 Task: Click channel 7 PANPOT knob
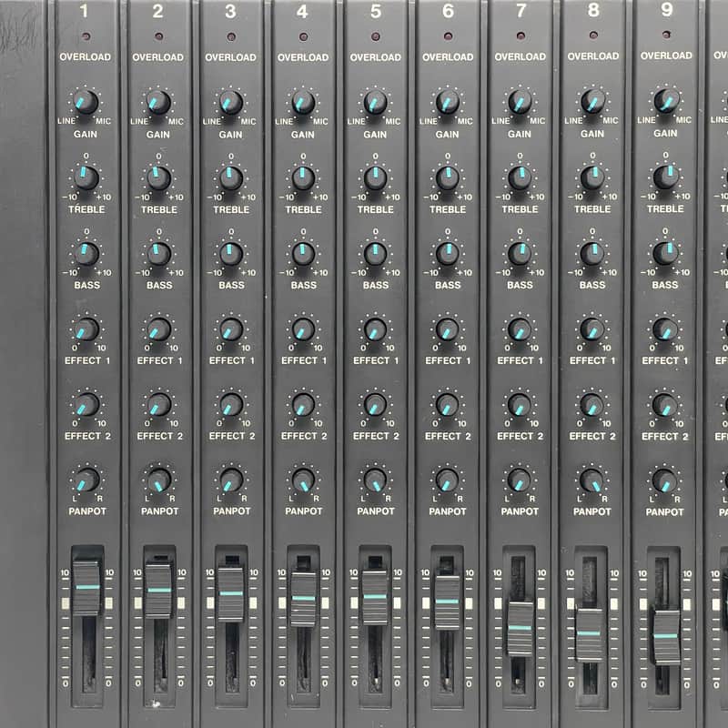(520, 480)
